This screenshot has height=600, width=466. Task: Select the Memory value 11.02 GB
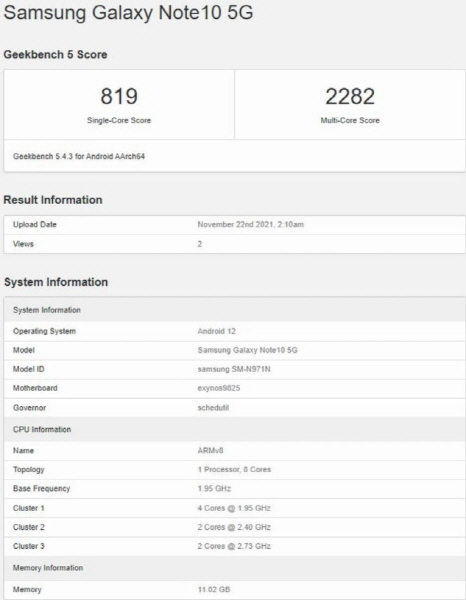click(214, 589)
